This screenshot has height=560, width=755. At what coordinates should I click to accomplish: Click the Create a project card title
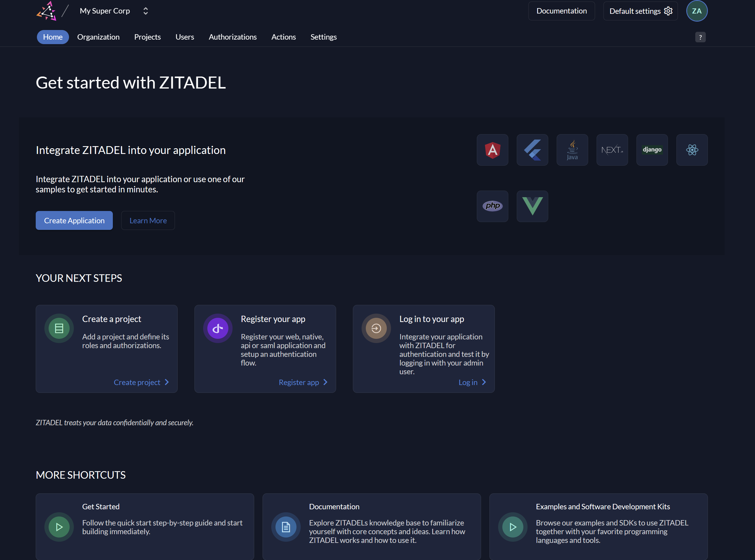[112, 319]
